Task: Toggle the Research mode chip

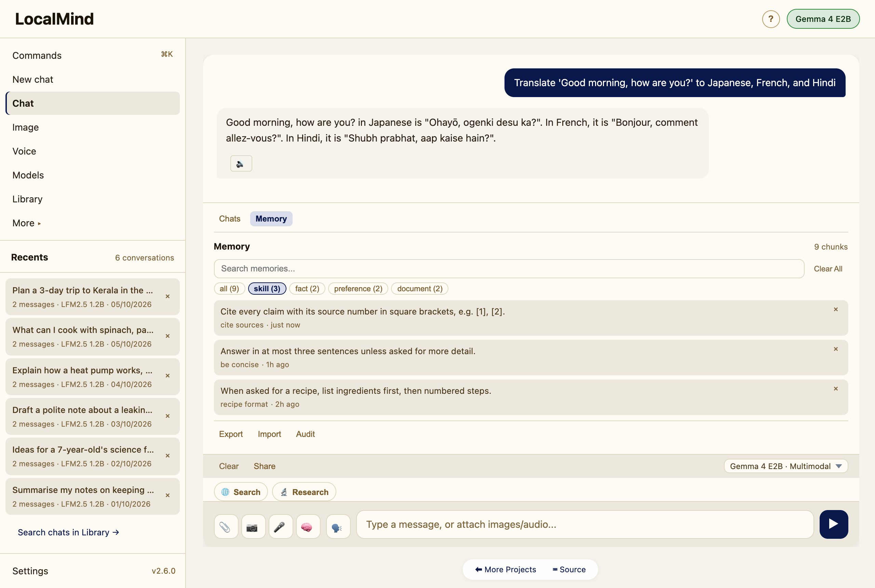Action: (304, 492)
